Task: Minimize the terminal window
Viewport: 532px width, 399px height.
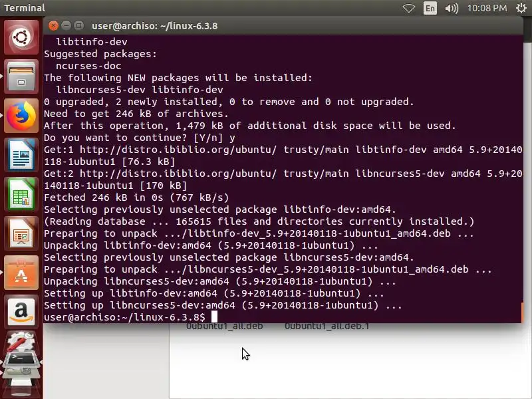Action: [66, 26]
